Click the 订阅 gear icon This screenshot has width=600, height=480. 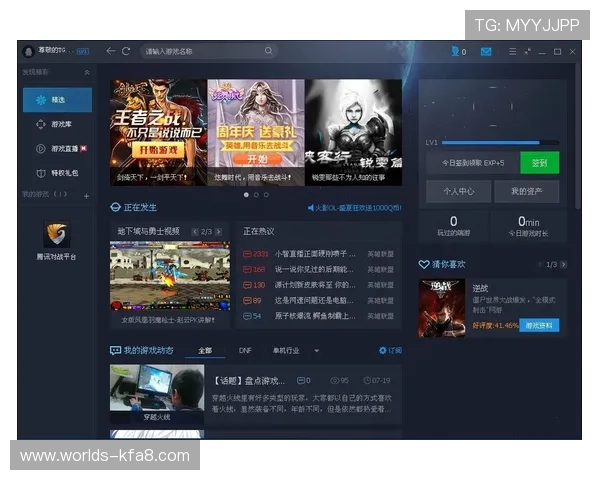[x=383, y=351]
